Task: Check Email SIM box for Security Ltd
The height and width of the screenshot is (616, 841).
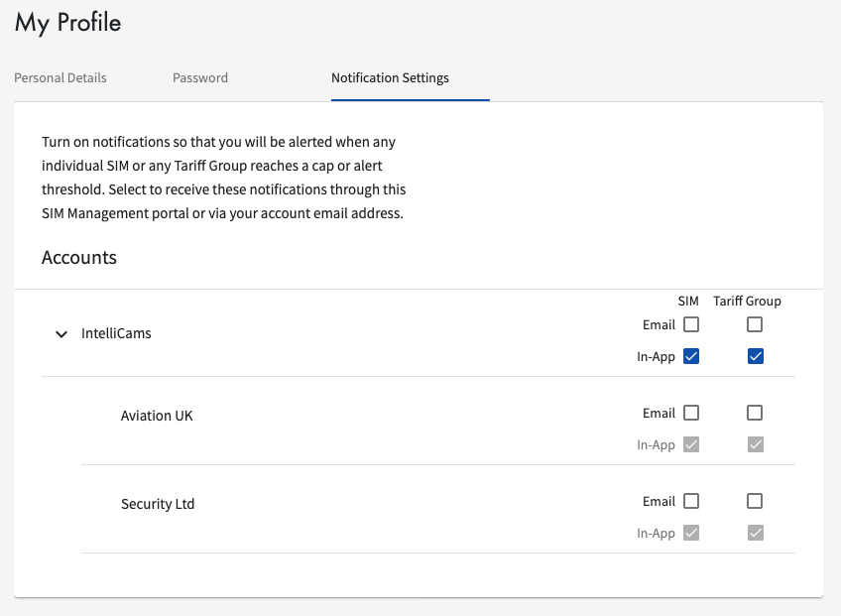Action: point(691,501)
